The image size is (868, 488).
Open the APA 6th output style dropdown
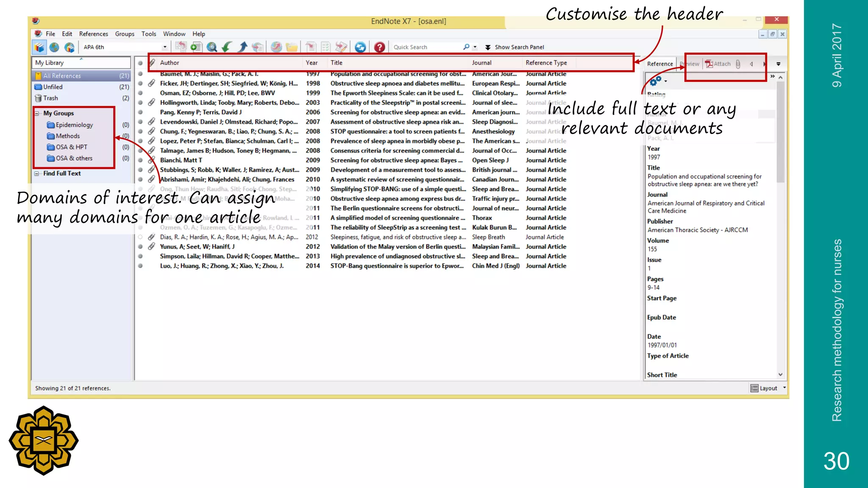click(164, 47)
